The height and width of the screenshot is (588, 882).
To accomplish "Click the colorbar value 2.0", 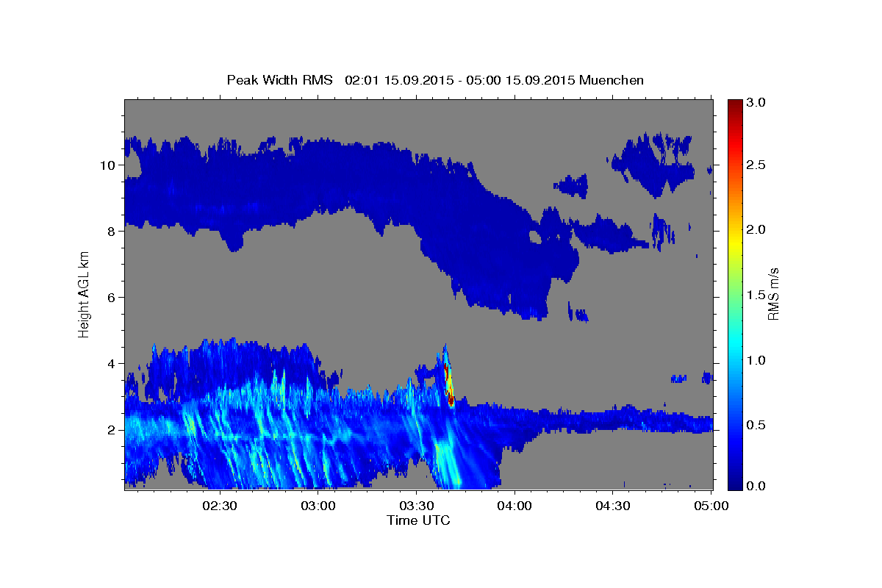I will coord(758,230).
